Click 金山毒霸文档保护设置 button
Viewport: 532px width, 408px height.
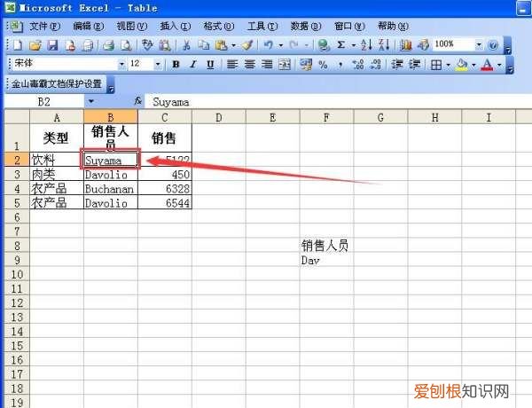coord(57,84)
